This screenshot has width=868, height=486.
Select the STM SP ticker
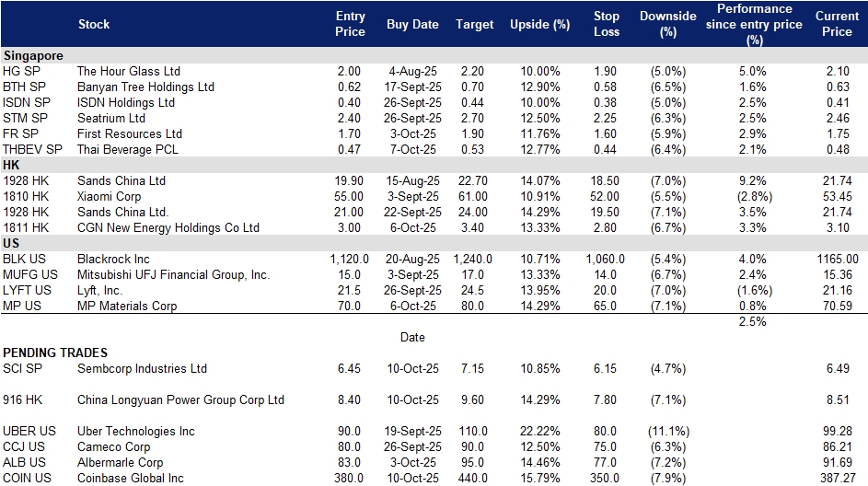(x=26, y=118)
